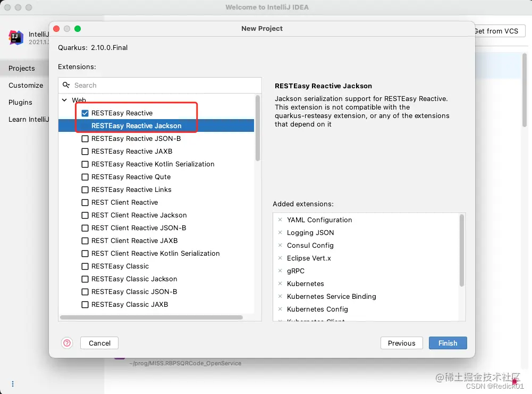Click the search magnifier icon in Extensions
532x394 pixels.
[66, 85]
